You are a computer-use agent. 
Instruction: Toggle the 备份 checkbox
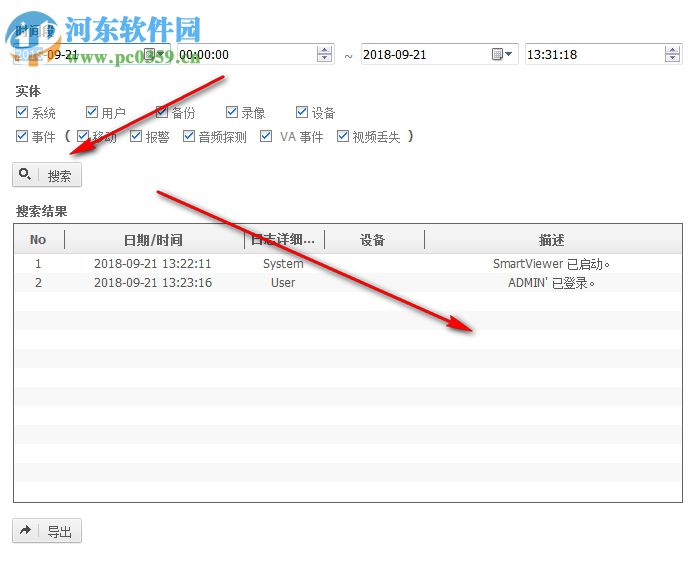coord(162,112)
